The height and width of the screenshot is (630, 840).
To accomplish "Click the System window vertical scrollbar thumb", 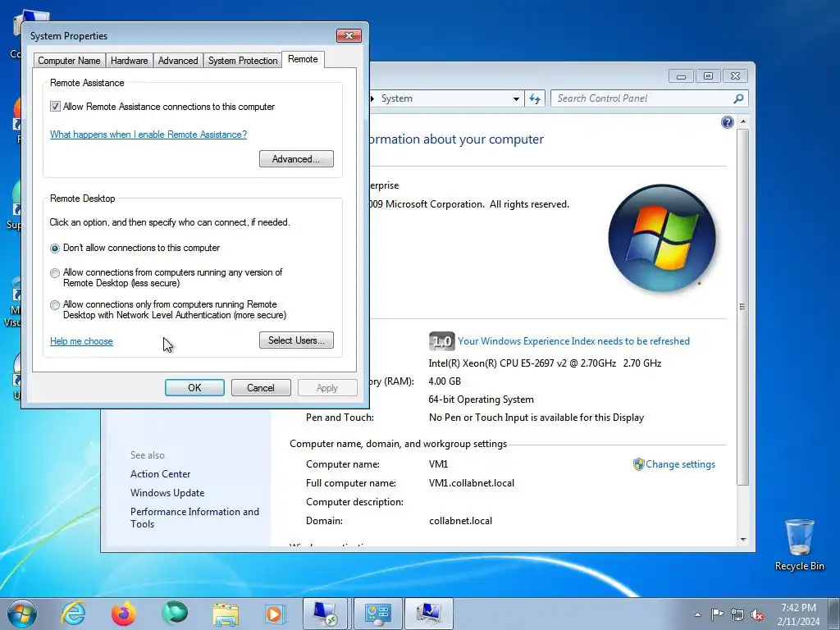I will (743, 307).
